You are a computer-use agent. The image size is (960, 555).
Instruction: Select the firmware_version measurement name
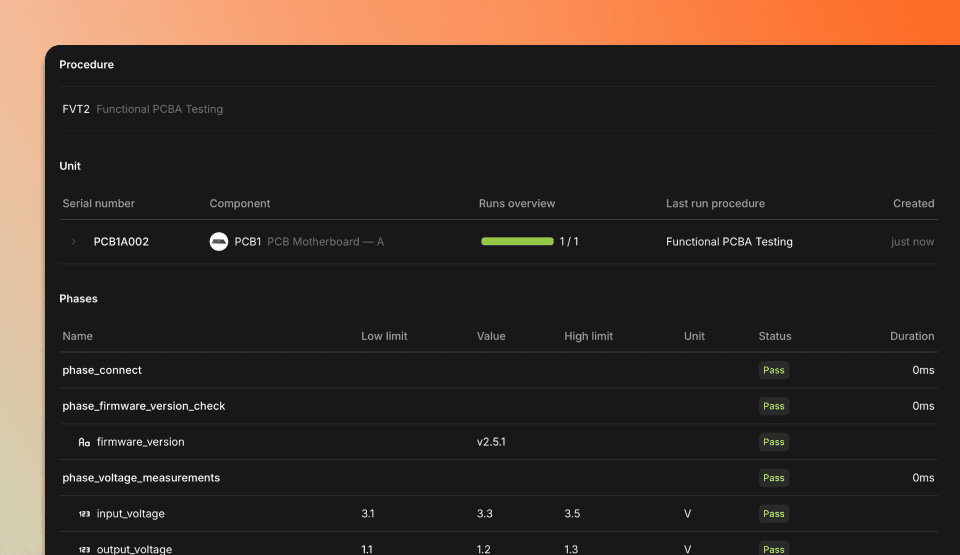click(x=141, y=442)
